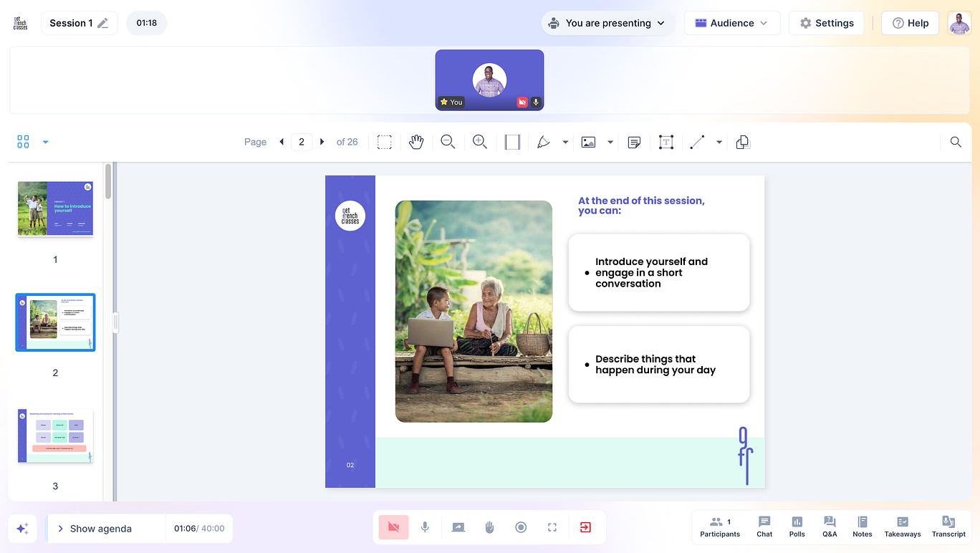Open Settings
Screen dimensions: 980x553
[x=827, y=23]
